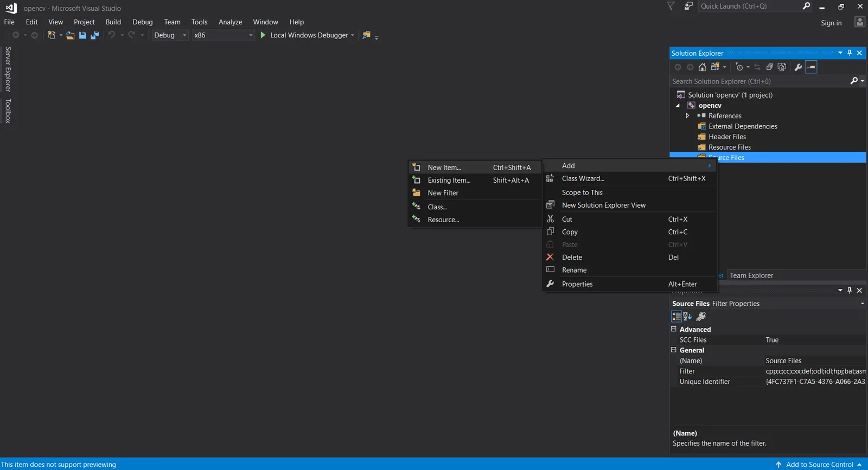Open the x86 platform dropdown

click(251, 35)
